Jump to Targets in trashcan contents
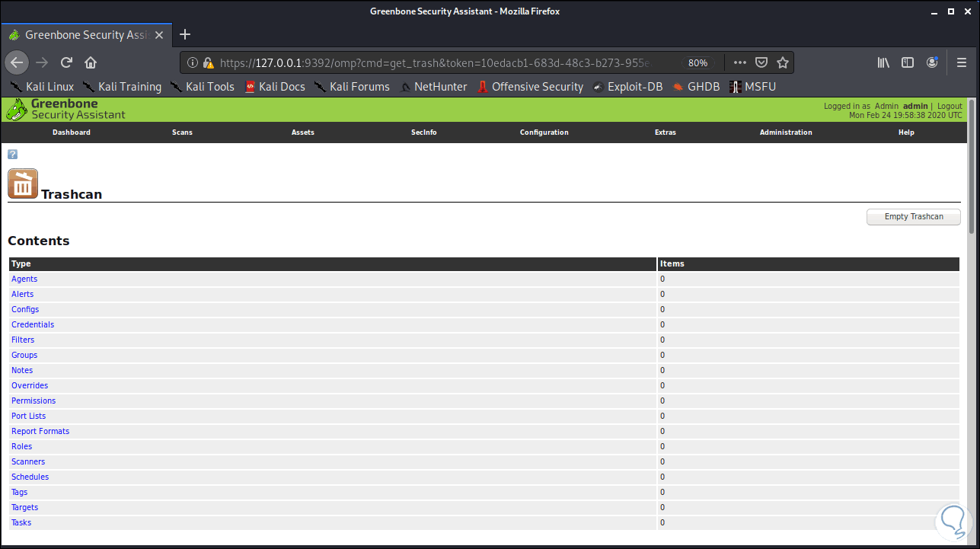Image resolution: width=980 pixels, height=549 pixels. (25, 507)
